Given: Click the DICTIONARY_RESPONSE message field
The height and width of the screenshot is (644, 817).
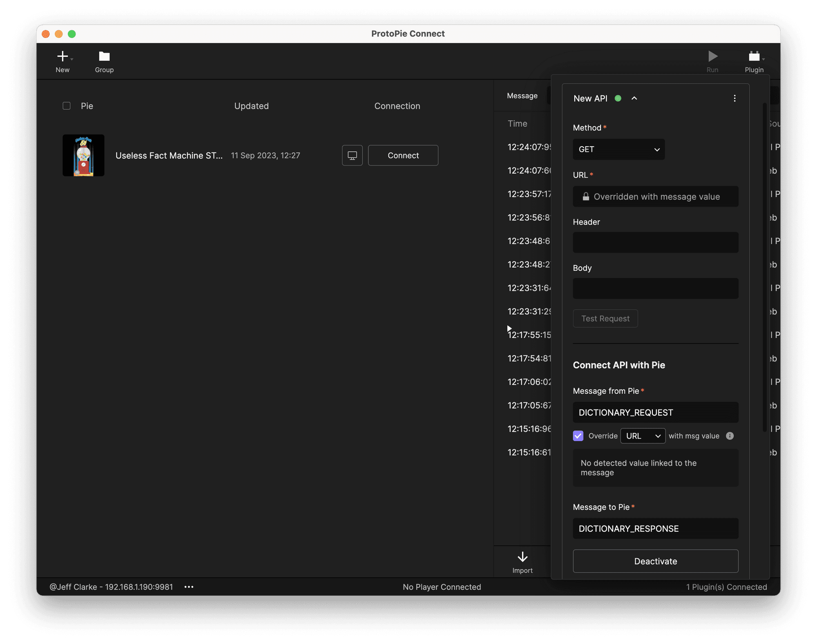Looking at the screenshot, I should (656, 528).
